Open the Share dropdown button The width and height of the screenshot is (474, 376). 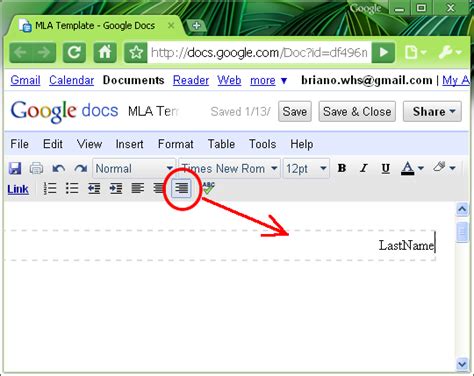tap(432, 112)
